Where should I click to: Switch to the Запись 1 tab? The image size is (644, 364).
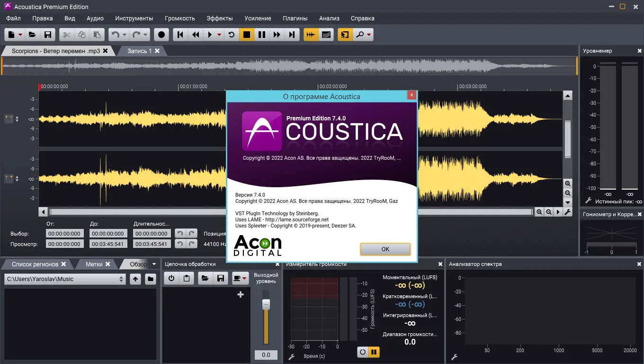pos(140,51)
